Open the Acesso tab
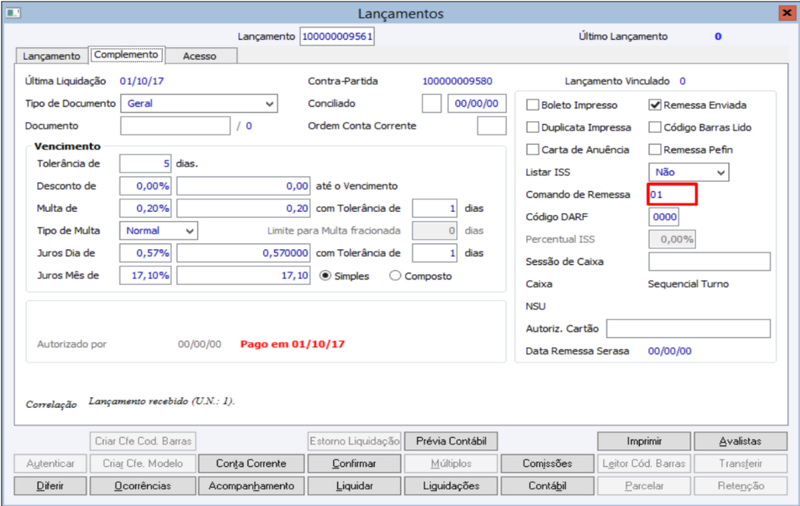This screenshot has height=506, width=800. (200, 56)
